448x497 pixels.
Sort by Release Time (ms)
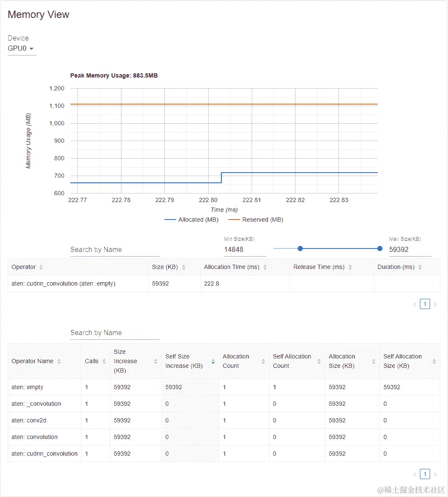[350, 267]
